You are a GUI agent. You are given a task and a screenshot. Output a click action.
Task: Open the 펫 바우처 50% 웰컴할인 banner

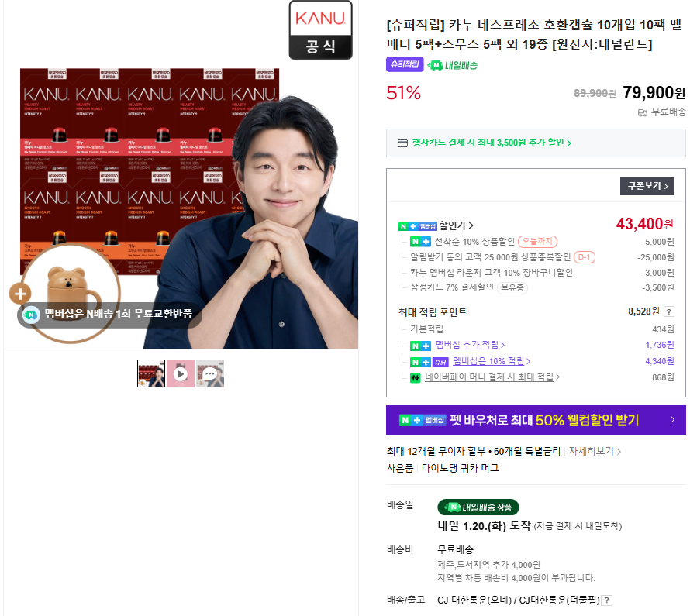click(x=536, y=420)
